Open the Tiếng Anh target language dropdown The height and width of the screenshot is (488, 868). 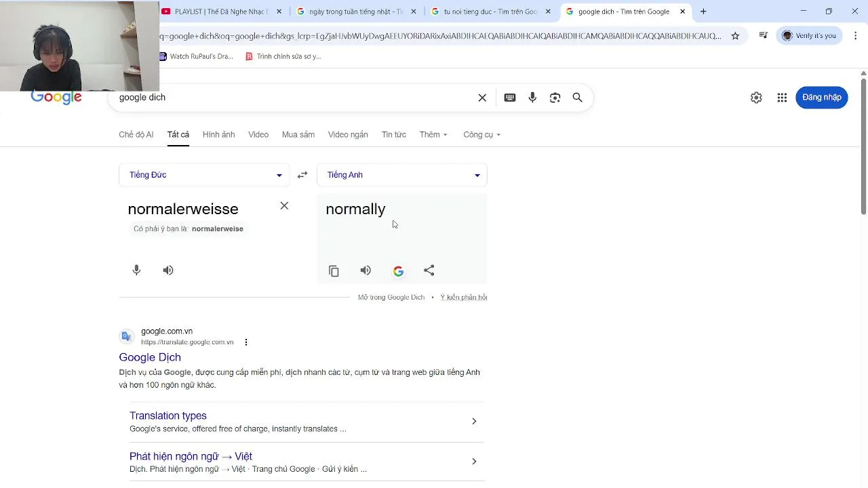(402, 175)
